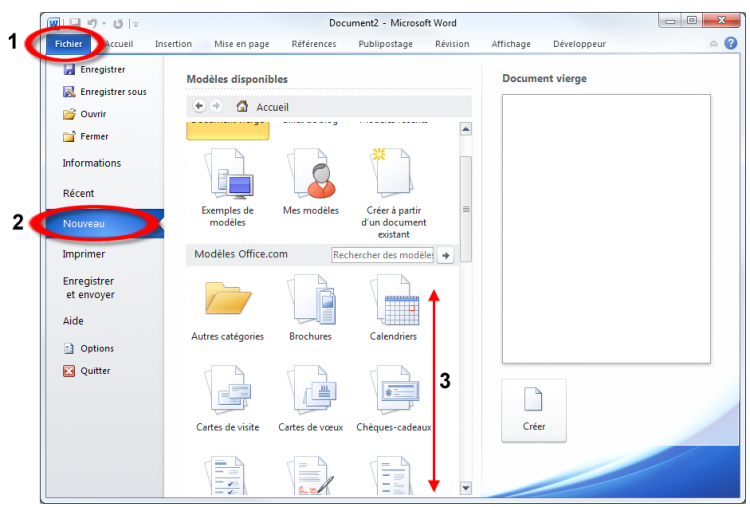
Task: Minimize the ribbon with the caret icon
Action: [713, 44]
